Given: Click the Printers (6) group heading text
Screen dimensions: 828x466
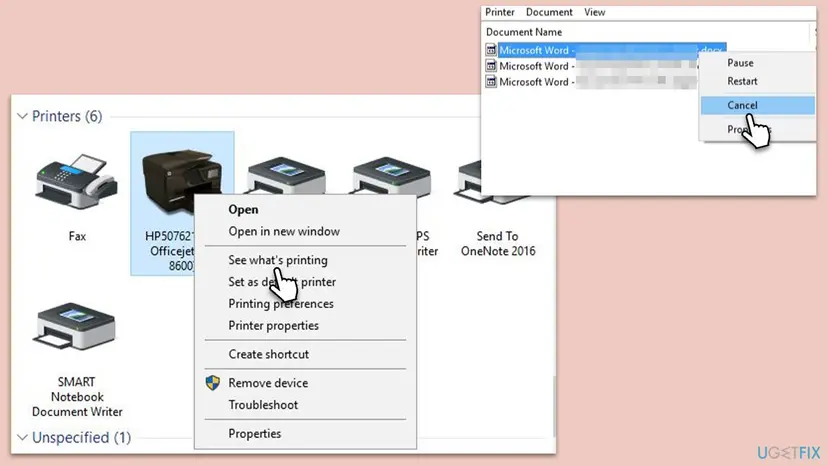Looking at the screenshot, I should [x=67, y=116].
